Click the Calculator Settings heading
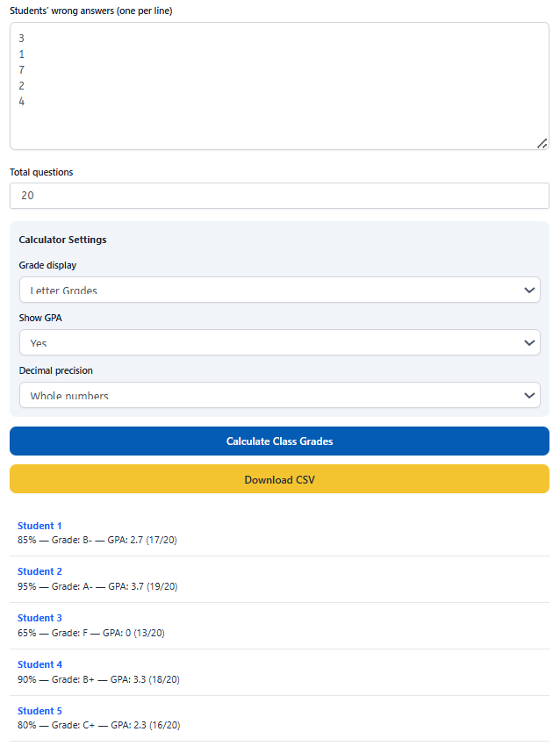This screenshot has width=560, height=746. tap(62, 240)
